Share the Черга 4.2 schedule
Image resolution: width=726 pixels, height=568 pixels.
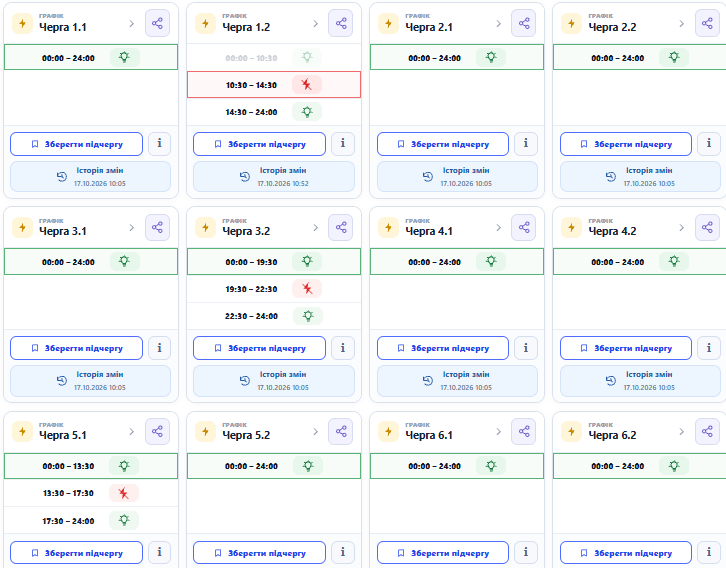pyautogui.click(x=707, y=227)
